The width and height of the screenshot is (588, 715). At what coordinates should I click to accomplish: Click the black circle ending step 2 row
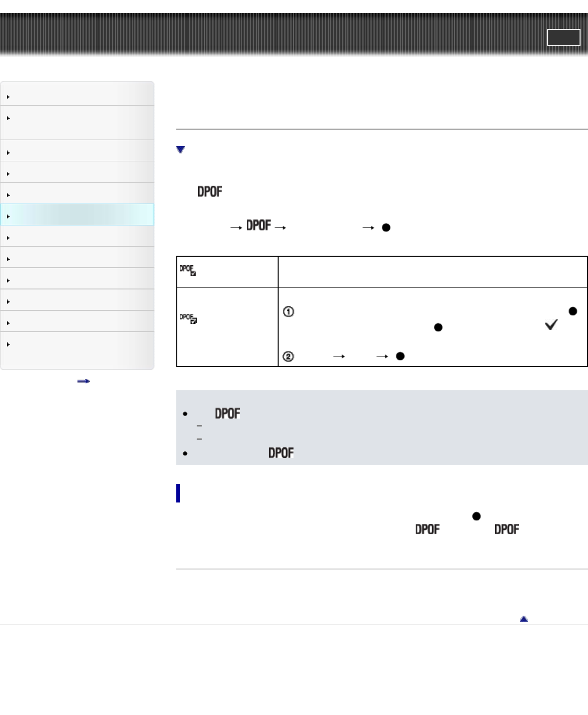pyautogui.click(x=400, y=357)
